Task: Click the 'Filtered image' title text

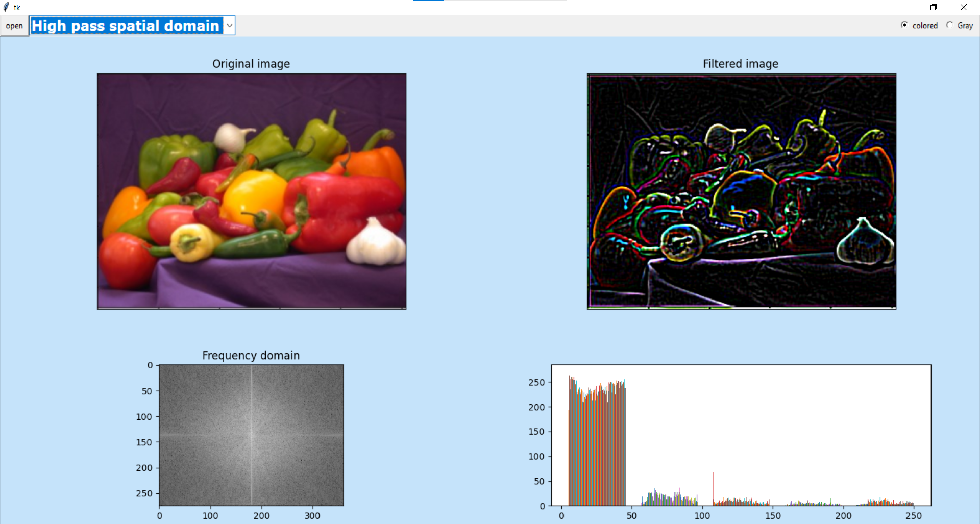Action: [741, 64]
